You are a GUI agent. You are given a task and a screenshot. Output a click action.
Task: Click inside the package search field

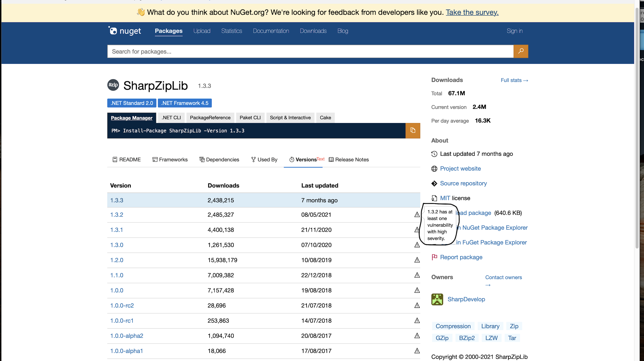[300, 51]
